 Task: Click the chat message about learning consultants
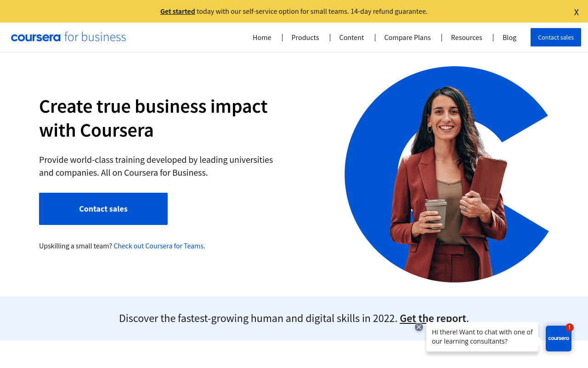point(482,337)
